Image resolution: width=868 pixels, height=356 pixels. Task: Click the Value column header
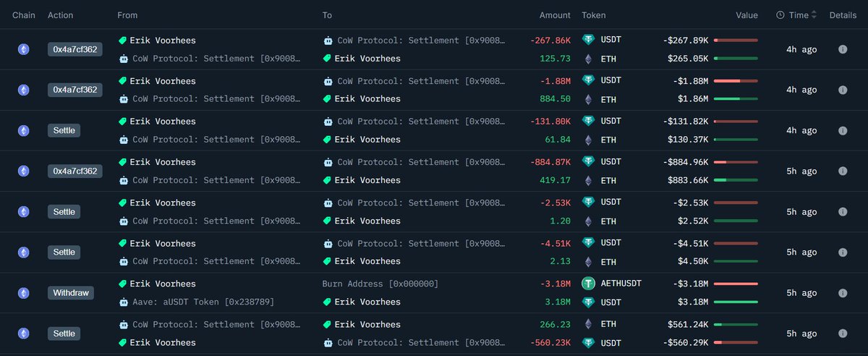(746, 15)
